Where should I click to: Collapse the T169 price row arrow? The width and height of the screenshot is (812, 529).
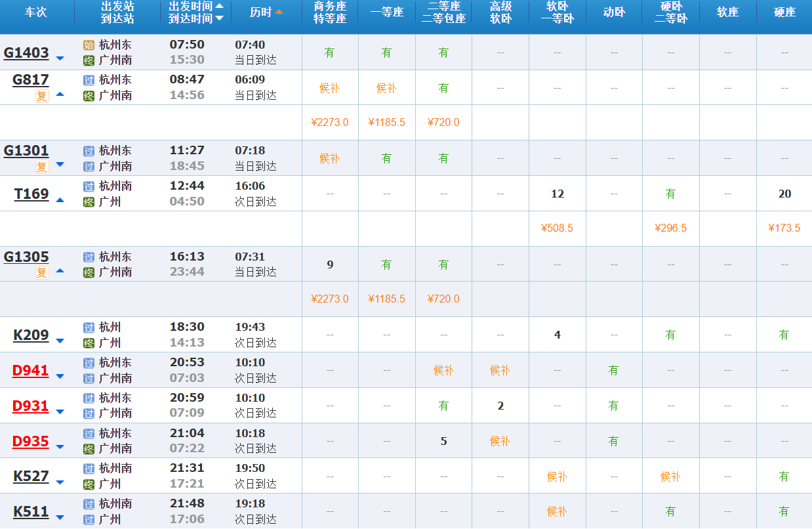click(60, 199)
